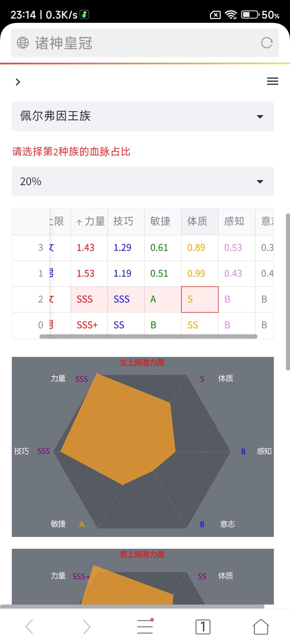Expand the sidebar with the chevron arrow
This screenshot has height=644, width=290.
click(18, 82)
